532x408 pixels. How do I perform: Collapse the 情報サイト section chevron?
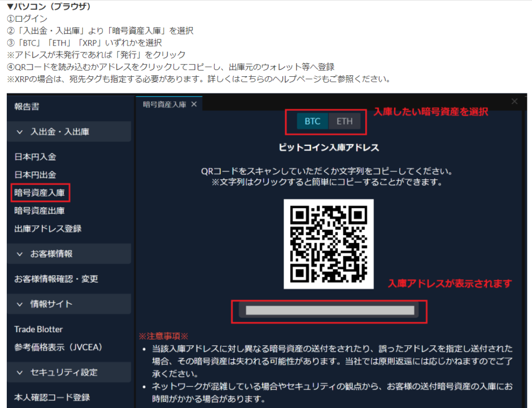click(x=20, y=304)
